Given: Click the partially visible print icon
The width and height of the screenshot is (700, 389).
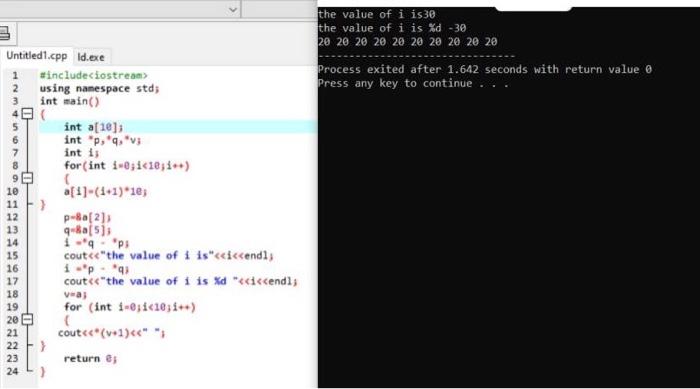Looking at the screenshot, I should [5, 33].
